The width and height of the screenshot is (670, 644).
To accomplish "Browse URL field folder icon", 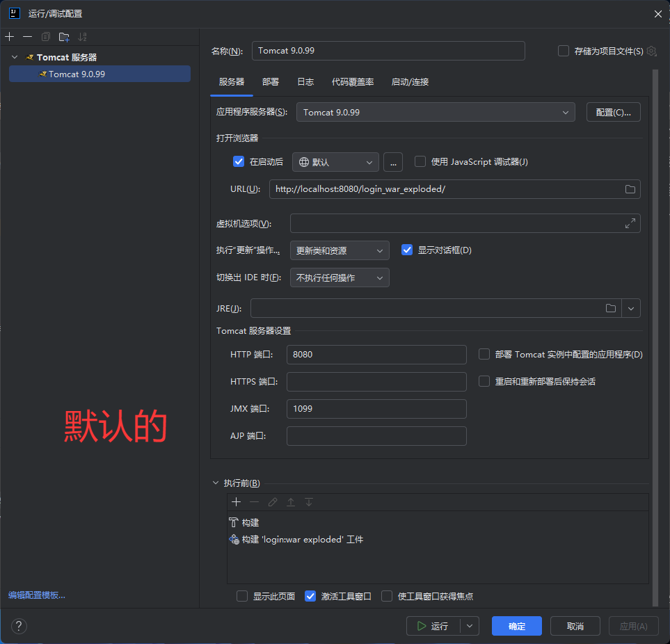I will pos(630,189).
